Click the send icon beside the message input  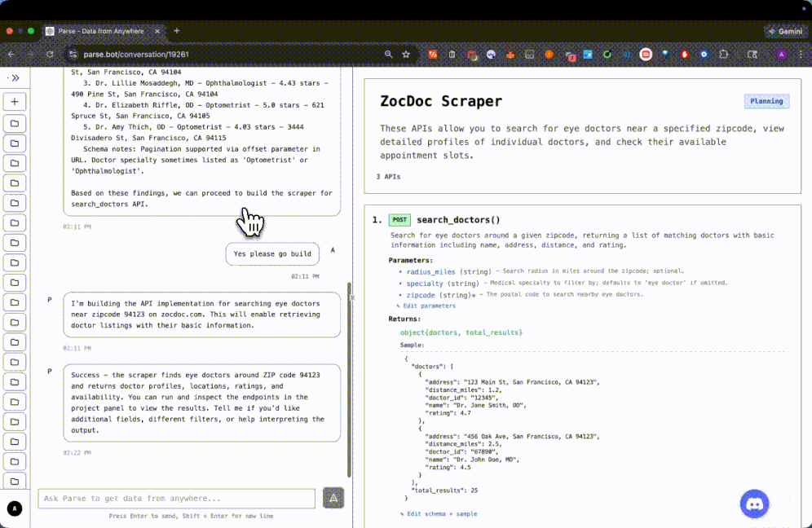(x=333, y=498)
